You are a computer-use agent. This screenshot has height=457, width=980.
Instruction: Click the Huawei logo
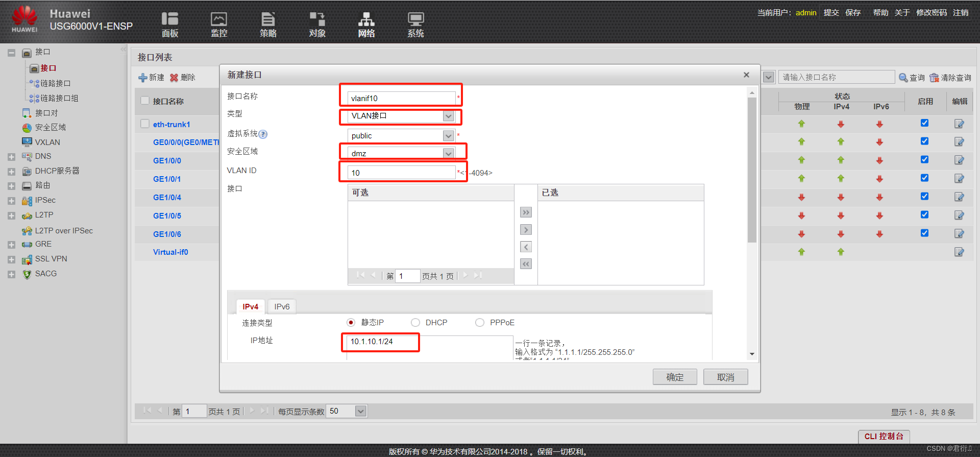[24, 19]
